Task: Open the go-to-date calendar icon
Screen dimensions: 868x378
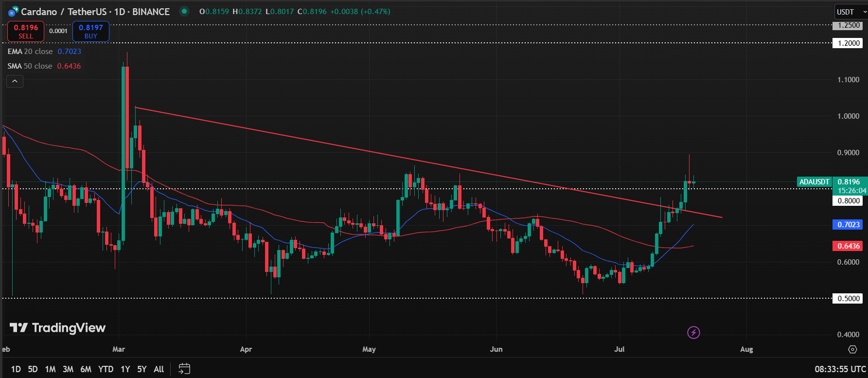Action: coord(184,369)
